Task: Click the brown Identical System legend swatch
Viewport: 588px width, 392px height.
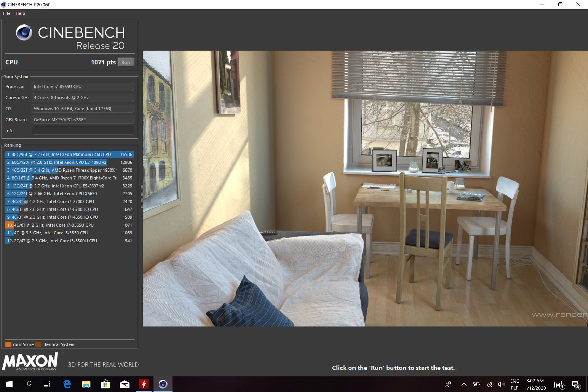Action: [38, 344]
